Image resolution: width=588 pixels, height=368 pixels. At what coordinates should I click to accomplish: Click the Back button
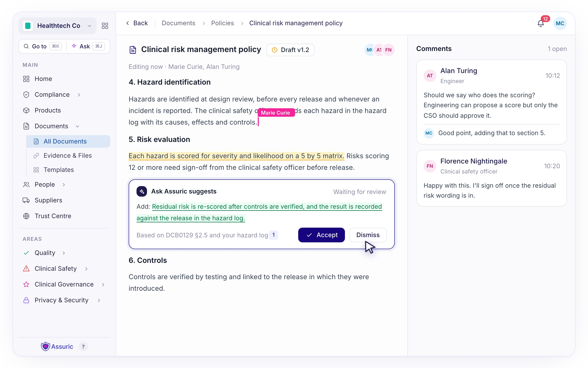pyautogui.click(x=137, y=23)
